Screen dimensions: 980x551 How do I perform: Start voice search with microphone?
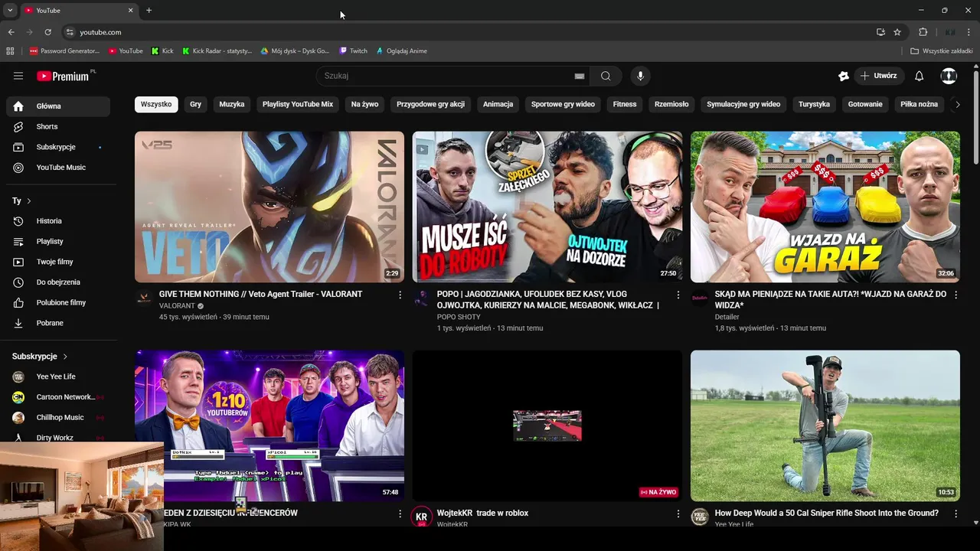[x=641, y=76]
